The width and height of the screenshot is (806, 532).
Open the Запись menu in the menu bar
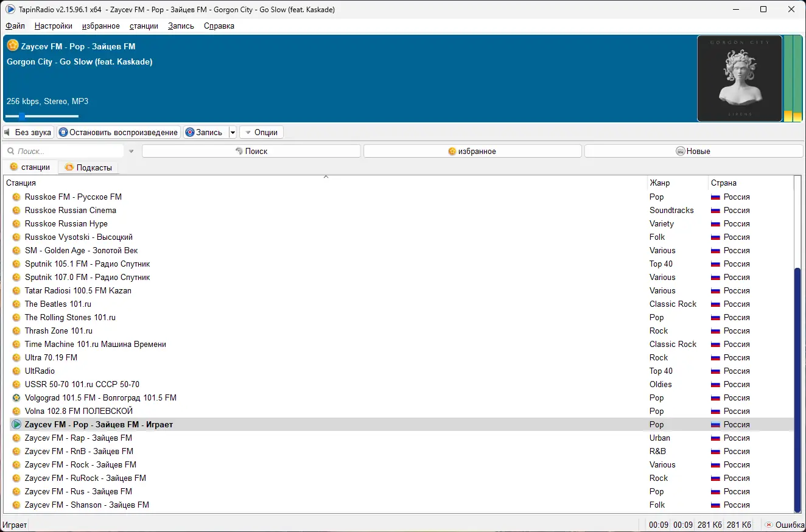[x=181, y=26]
